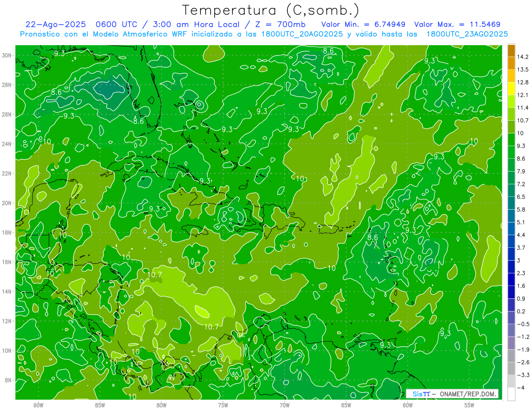Click the "80W" longitude axis label
532x411 pixels.
[161, 405]
